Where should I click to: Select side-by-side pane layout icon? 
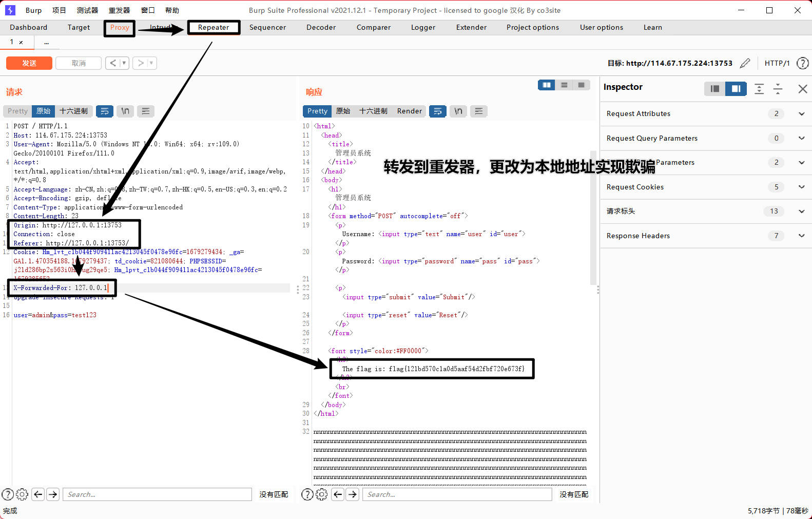click(x=547, y=85)
